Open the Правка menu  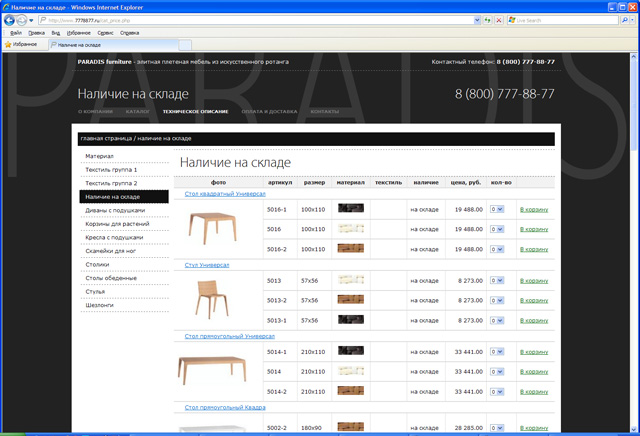tap(36, 33)
